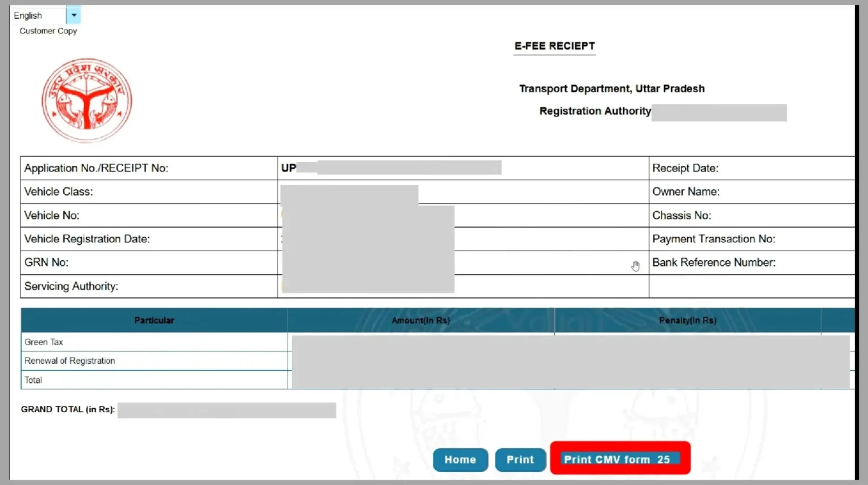Click the blue Print button
Image resolution: width=868 pixels, height=485 pixels.
[520, 460]
